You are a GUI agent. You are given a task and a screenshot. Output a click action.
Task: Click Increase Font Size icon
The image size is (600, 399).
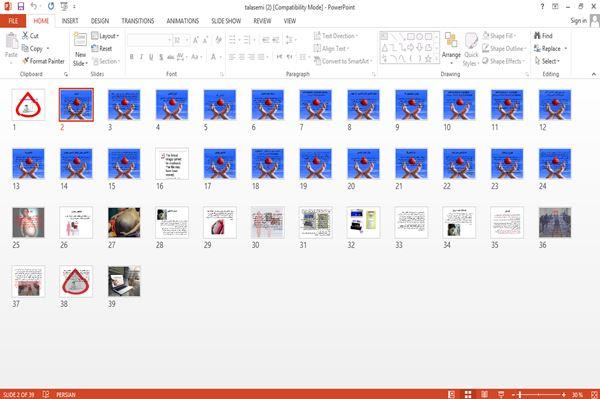coord(196,40)
